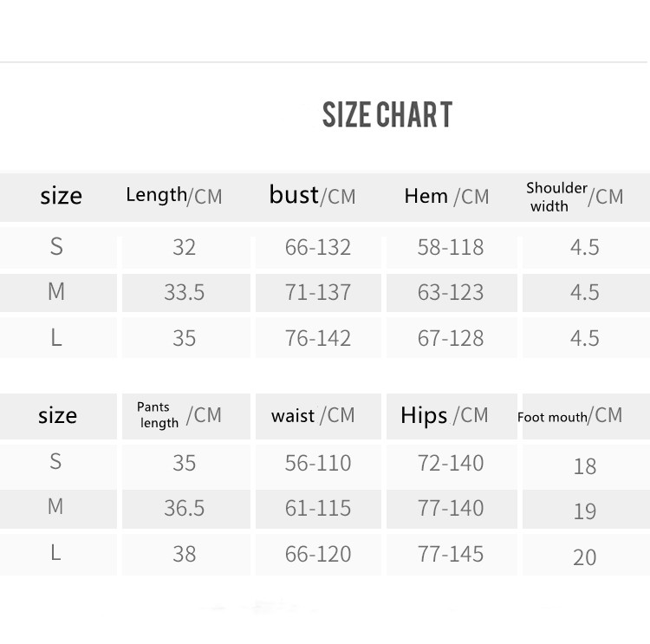
Task: Select the Shoulder width/CM header
Action: [574, 197]
